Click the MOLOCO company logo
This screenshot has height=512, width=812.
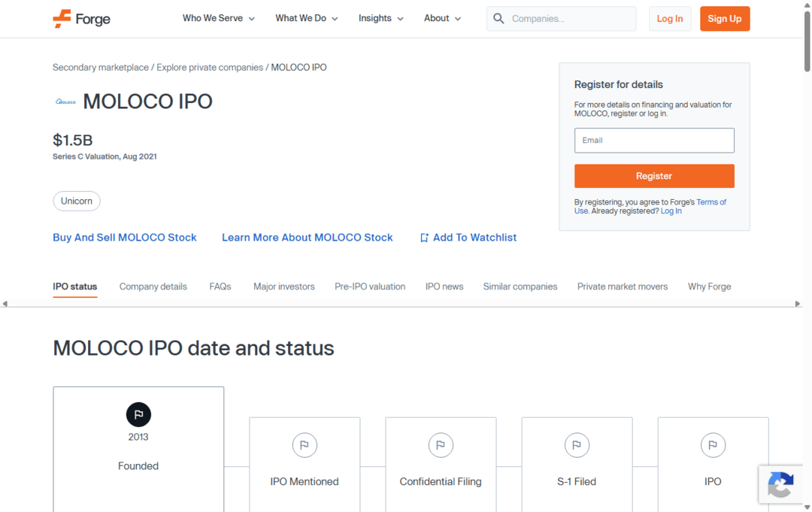pos(65,101)
